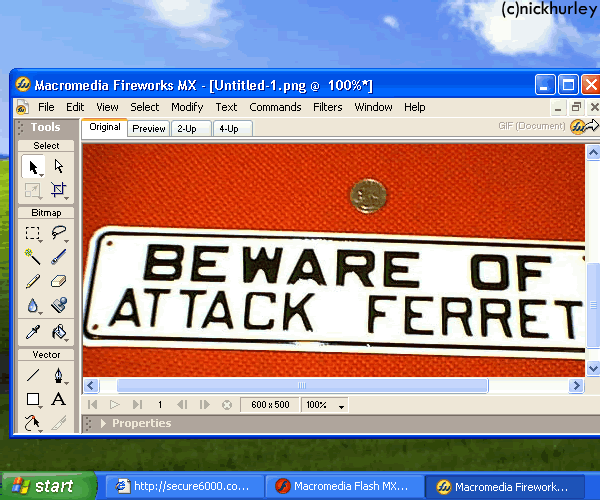
Task: Click the horizontal scrollbar right arrow
Action: point(576,385)
